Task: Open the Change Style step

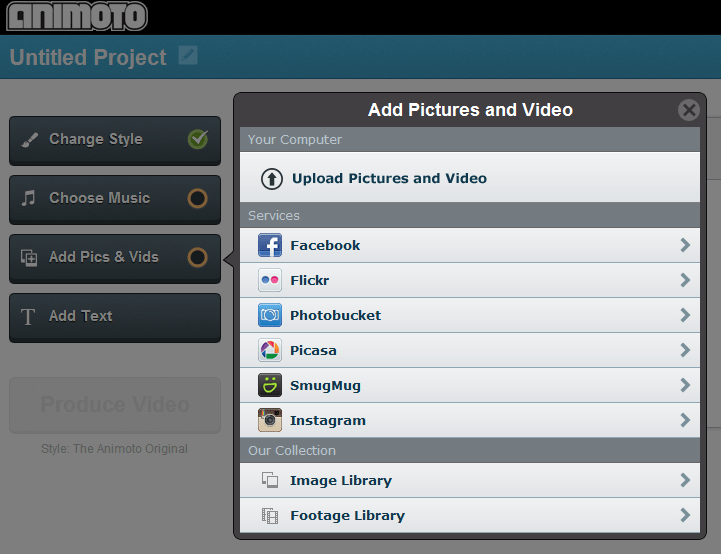Action: pos(115,140)
